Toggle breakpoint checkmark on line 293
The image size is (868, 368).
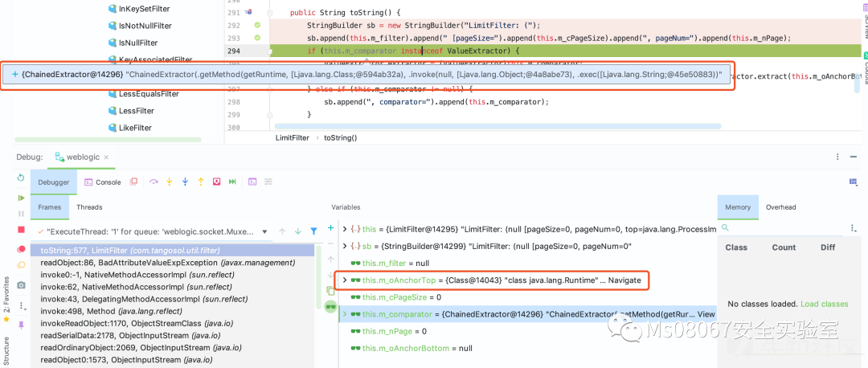tap(257, 38)
